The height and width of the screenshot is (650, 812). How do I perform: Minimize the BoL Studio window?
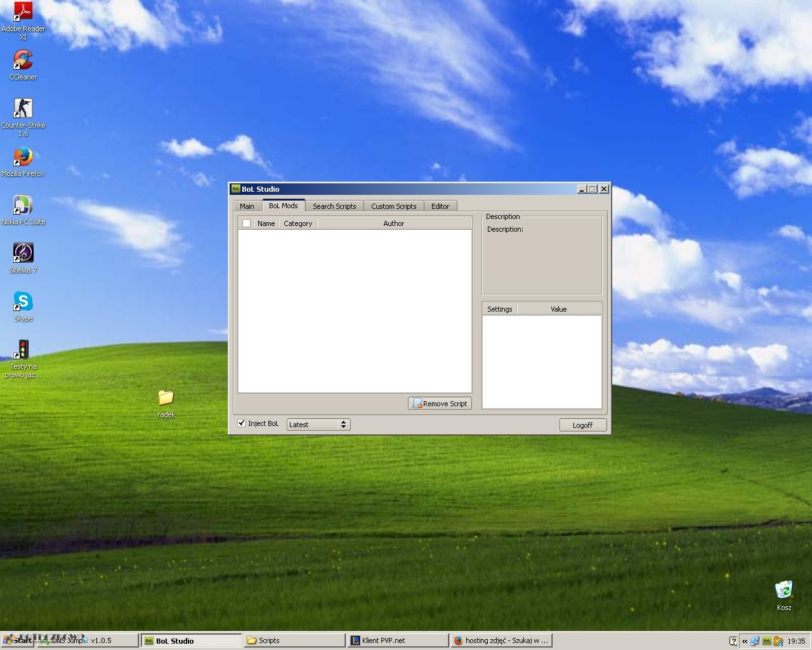[582, 189]
